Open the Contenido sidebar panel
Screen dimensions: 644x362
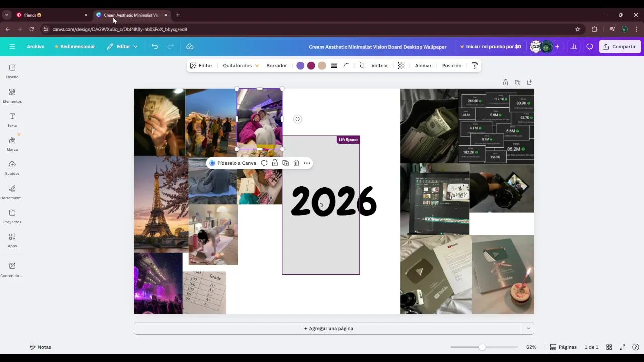pos(12,269)
